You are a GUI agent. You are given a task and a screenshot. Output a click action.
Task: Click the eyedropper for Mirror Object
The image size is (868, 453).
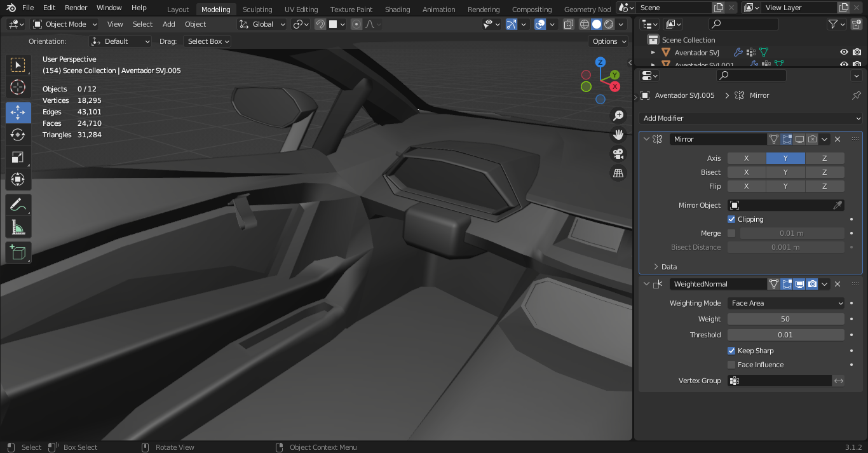click(x=837, y=205)
